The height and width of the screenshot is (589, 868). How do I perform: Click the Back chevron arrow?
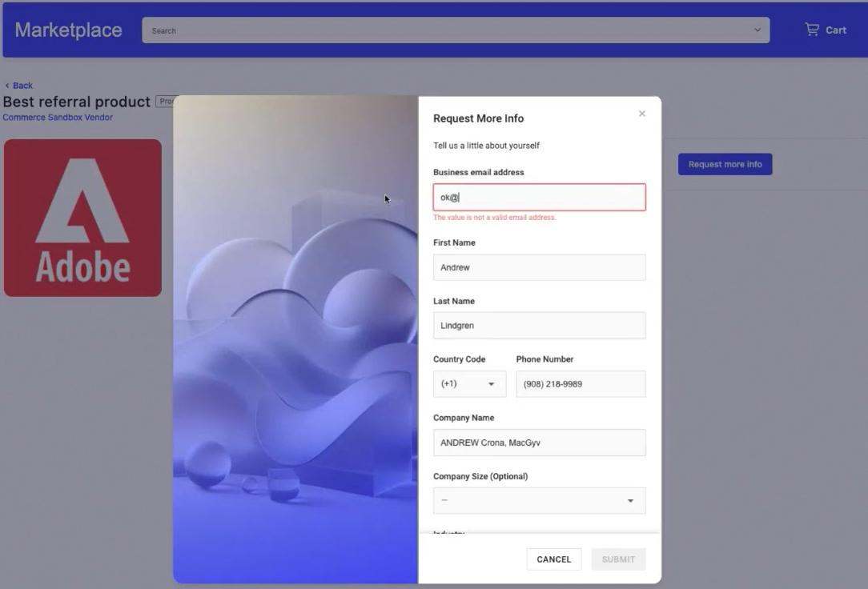[x=7, y=86]
